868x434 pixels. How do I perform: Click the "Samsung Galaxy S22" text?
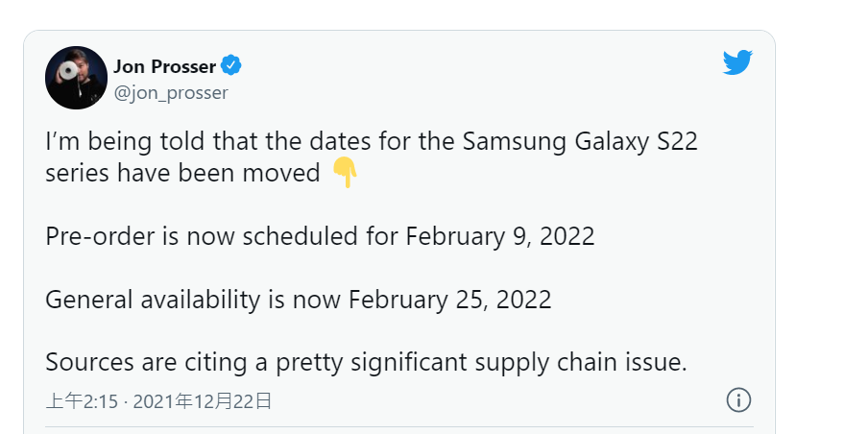pyautogui.click(x=580, y=143)
